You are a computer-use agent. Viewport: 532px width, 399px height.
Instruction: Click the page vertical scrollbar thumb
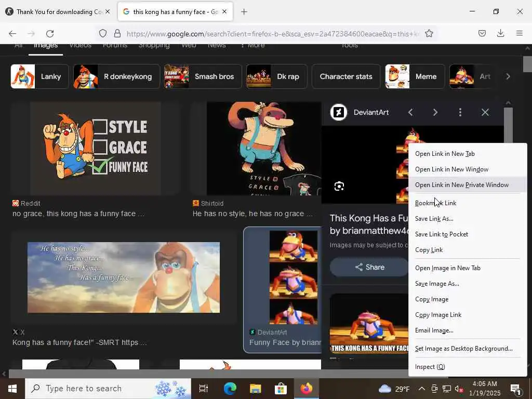point(527,64)
